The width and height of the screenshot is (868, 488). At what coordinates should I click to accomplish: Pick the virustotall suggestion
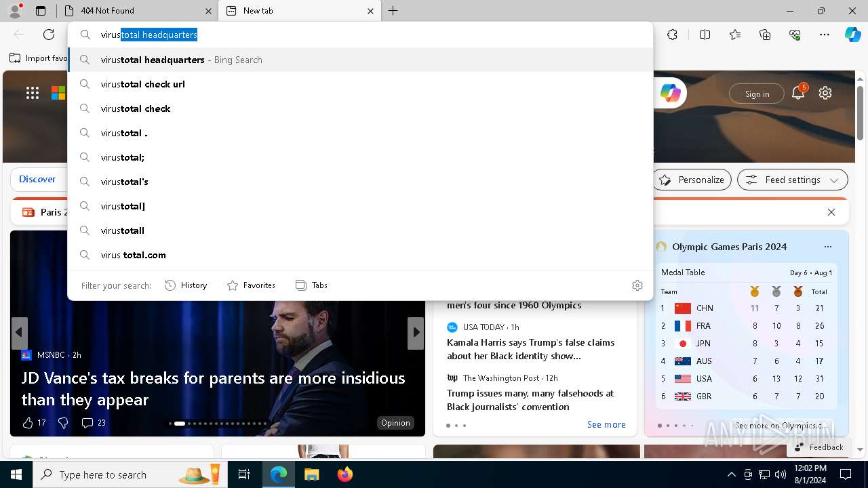coord(360,230)
